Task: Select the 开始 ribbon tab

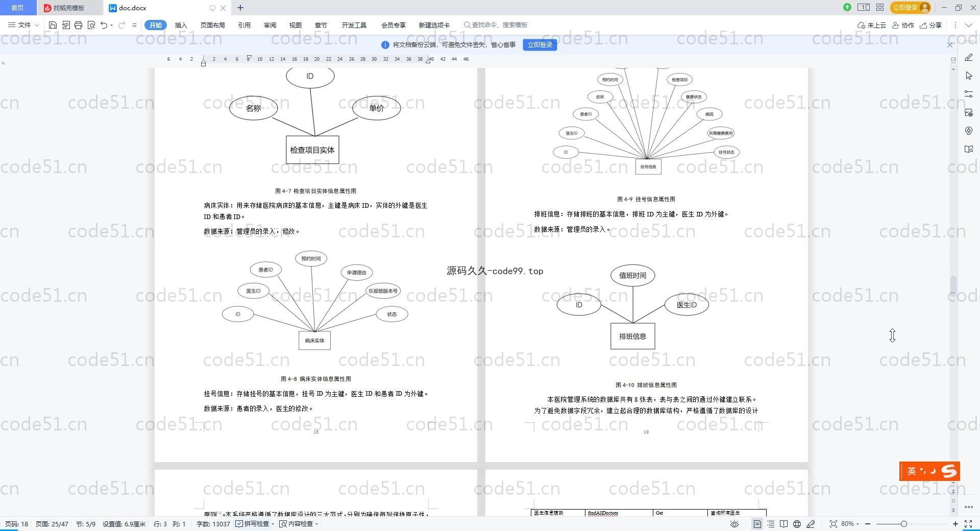Action: pos(155,25)
